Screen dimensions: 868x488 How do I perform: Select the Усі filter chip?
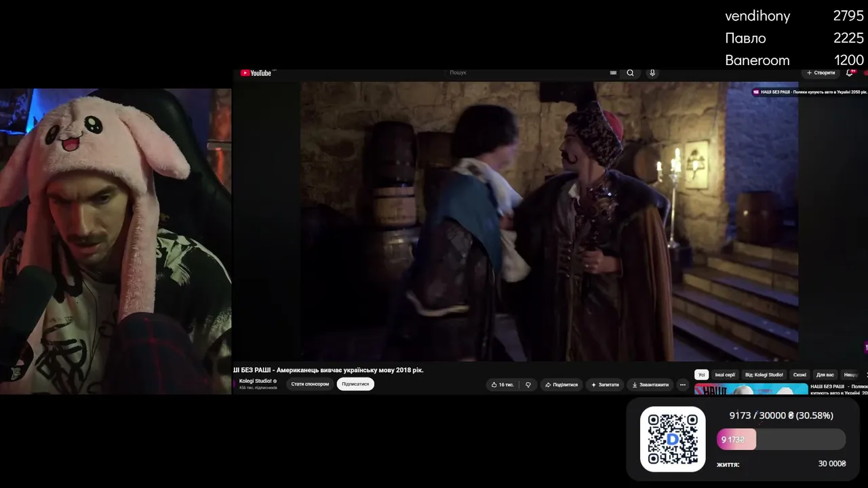tap(701, 375)
